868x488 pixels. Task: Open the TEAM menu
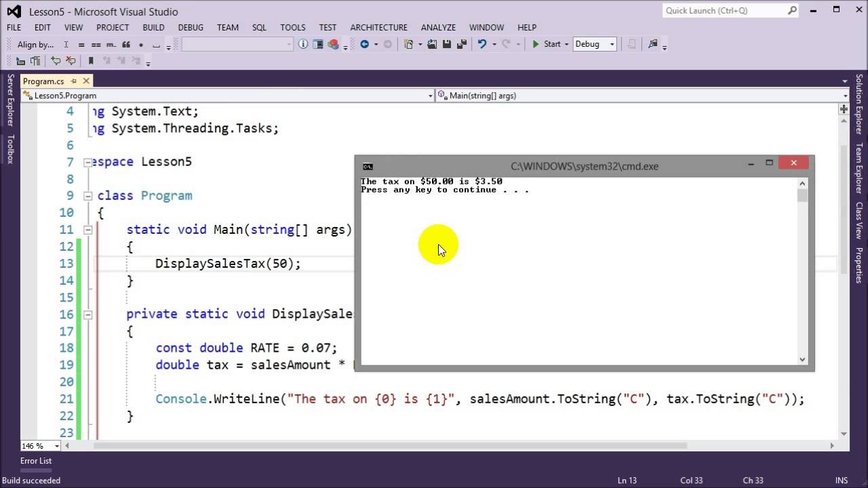tap(228, 27)
